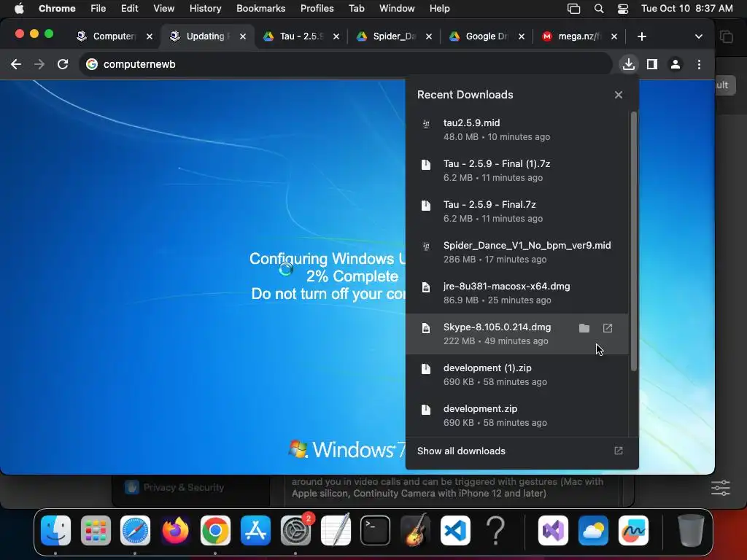Screen dimensions: 747x560
Task: Click the address bar showing computernewb
Action: pos(345,64)
